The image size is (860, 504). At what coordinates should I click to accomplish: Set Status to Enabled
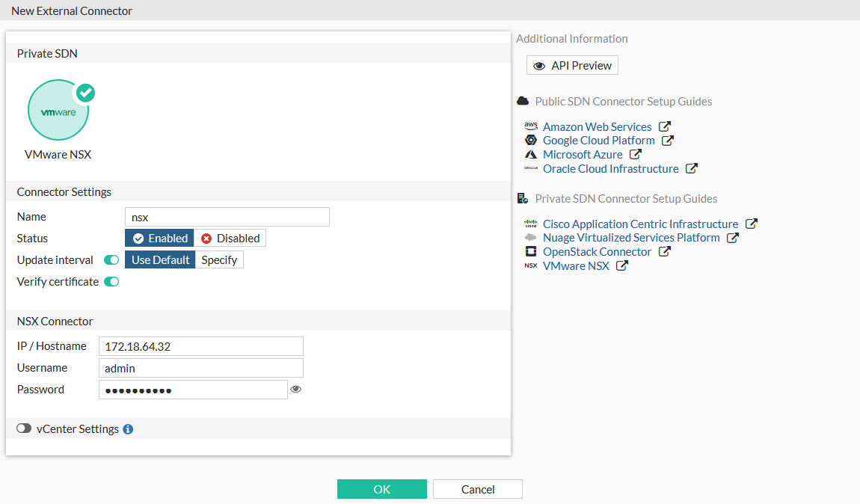pyautogui.click(x=159, y=238)
